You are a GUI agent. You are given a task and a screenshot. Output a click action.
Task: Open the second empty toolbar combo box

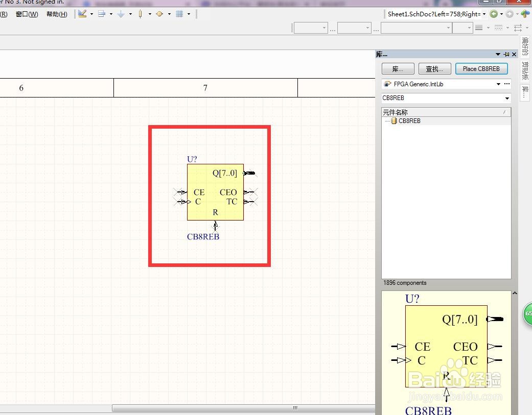(354, 28)
